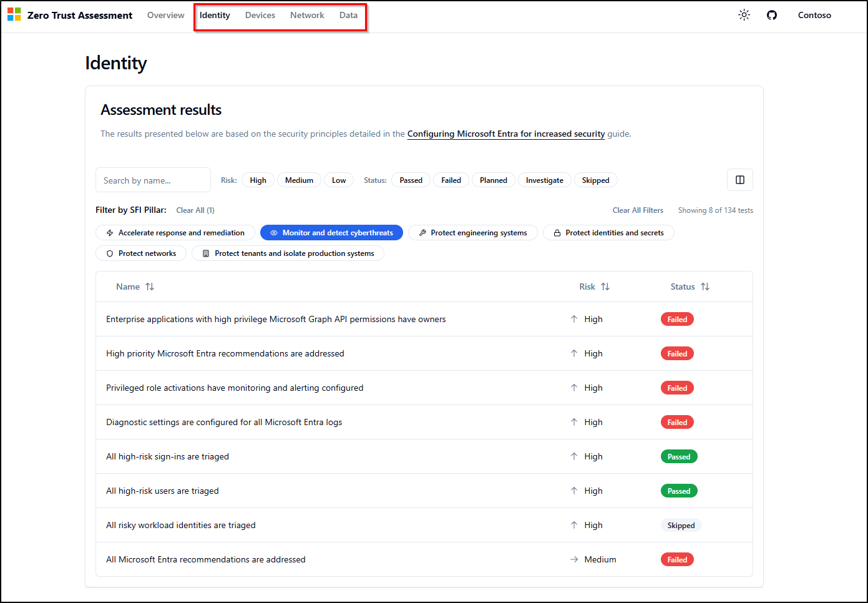Open the Overview tab
This screenshot has width=868, height=603.
pos(166,15)
